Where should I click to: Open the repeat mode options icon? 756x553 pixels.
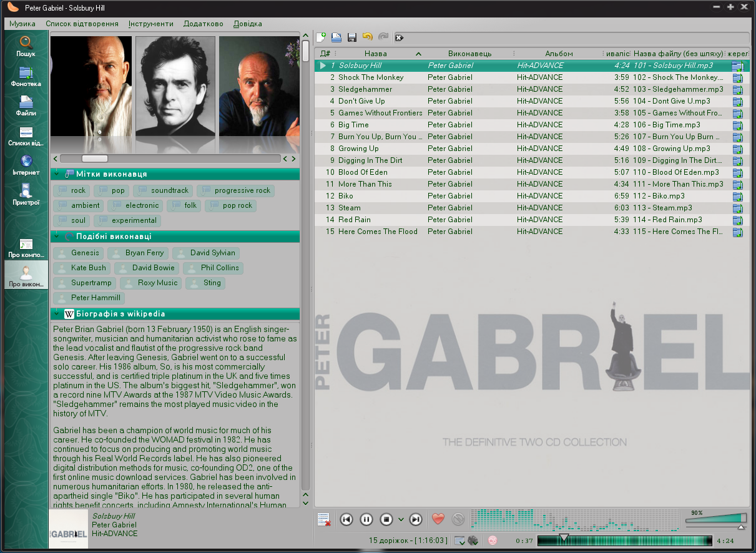(459, 541)
